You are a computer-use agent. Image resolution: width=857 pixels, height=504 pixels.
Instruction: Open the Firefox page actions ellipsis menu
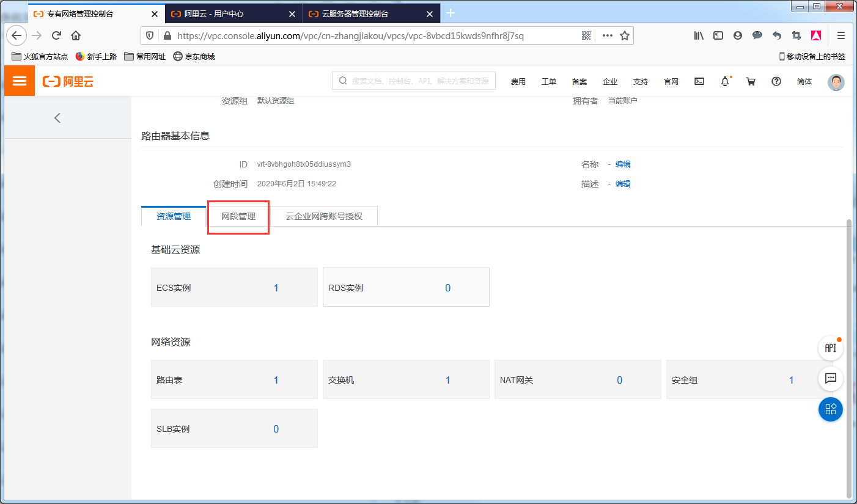[607, 35]
